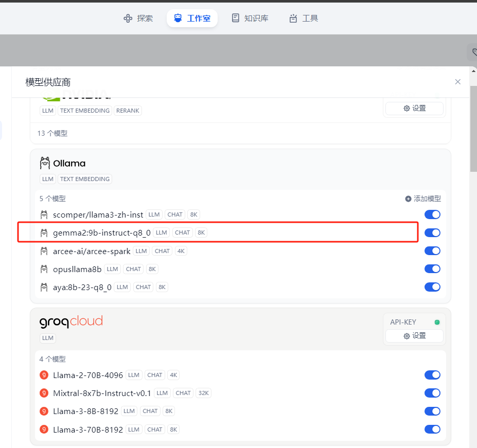Image resolution: width=477 pixels, height=448 pixels.
Task: Click the green API-KEY status dot
Action: coord(436,321)
